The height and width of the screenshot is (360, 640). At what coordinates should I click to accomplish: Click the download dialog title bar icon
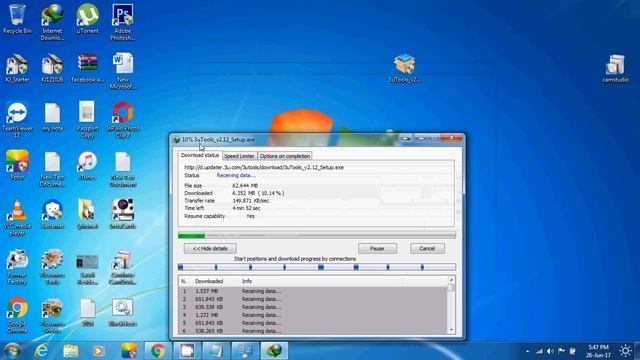(176, 140)
